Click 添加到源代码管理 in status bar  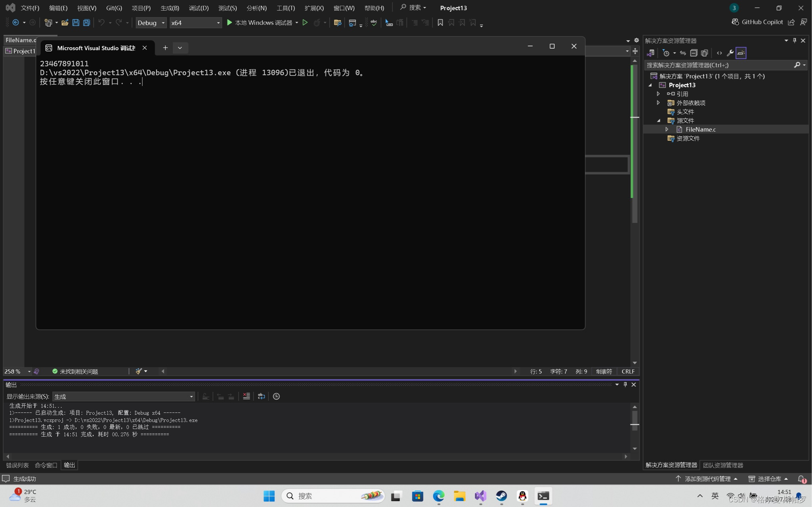(x=707, y=478)
